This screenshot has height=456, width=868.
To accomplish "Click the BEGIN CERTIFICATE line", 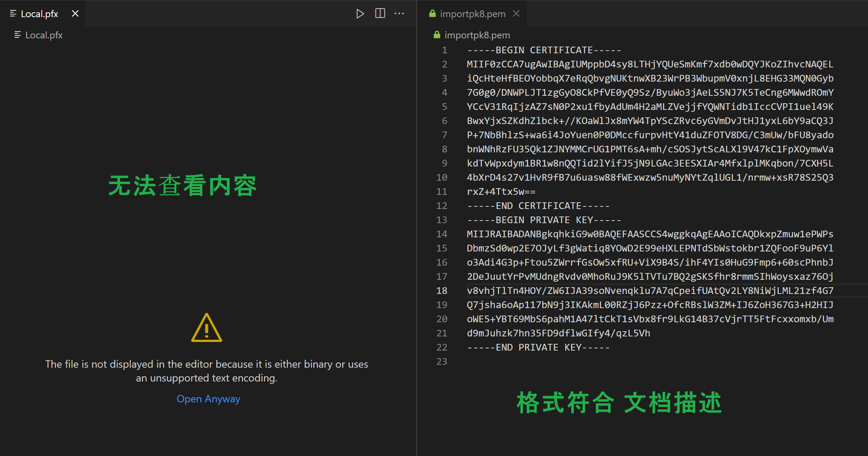I will point(544,50).
